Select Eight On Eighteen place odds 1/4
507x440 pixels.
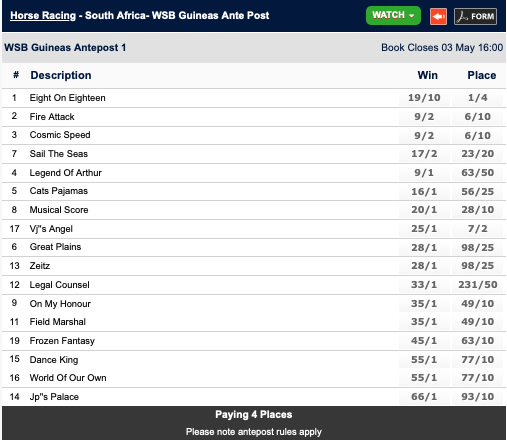(477, 98)
